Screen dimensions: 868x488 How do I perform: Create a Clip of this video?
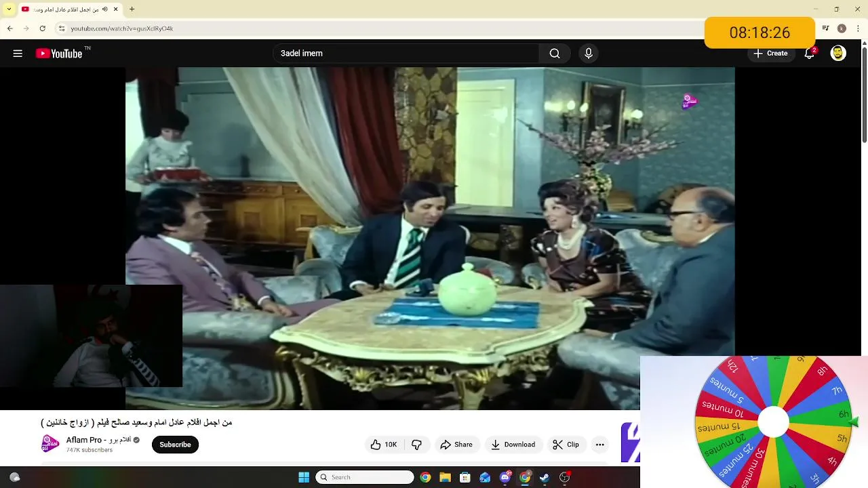point(566,445)
